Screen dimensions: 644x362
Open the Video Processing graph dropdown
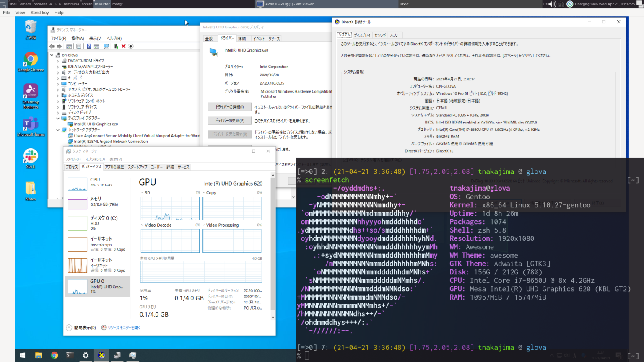tap(204, 225)
